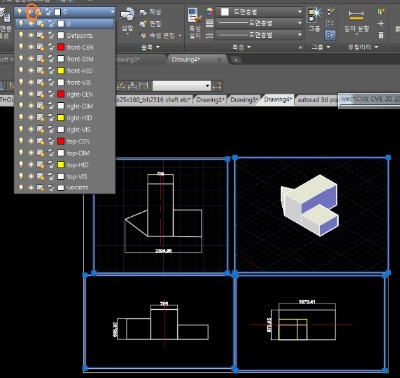
Task: Open the lineweight ByLayer dropdown
Action: coord(260,23)
